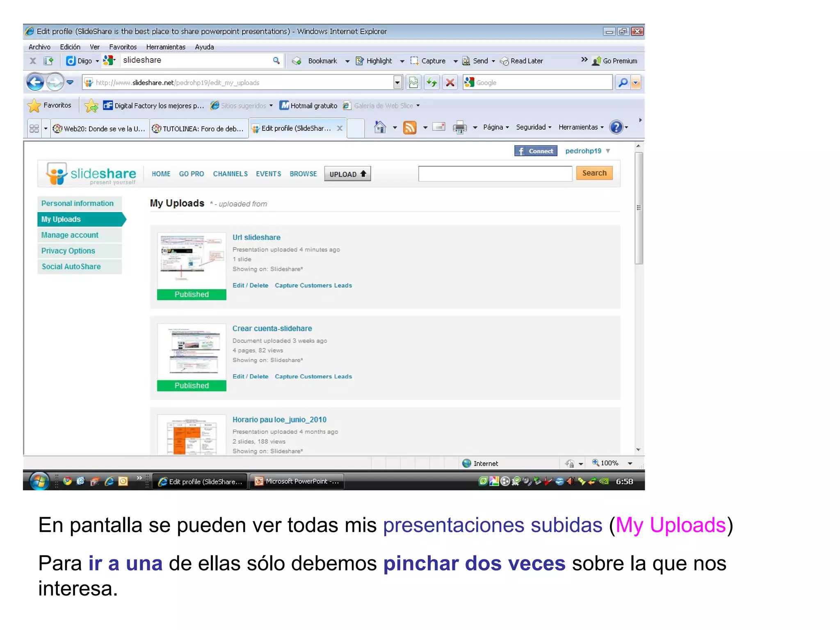
Task: Click the Bookmark icon in Diigo toolbar
Action: tap(297, 61)
